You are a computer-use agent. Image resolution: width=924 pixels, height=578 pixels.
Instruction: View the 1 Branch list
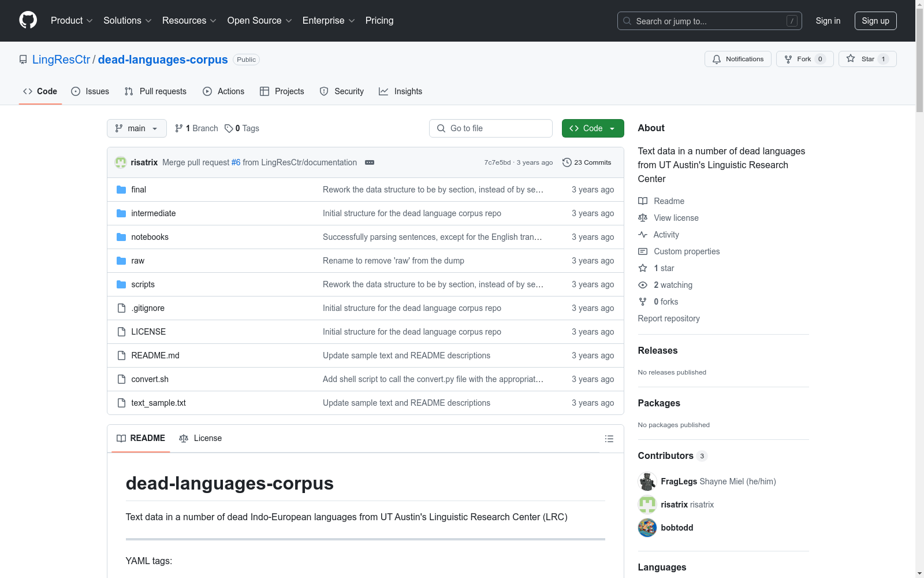pos(196,128)
